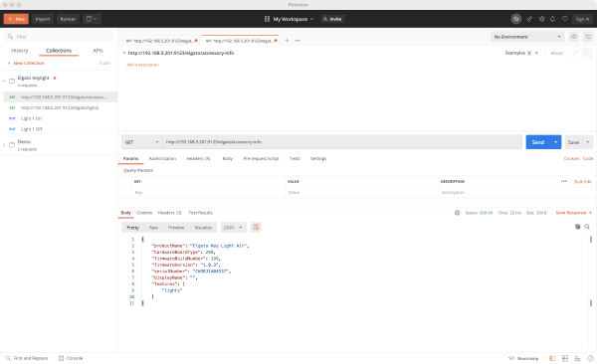
Task: Open the request Headers tab
Action: (198, 158)
